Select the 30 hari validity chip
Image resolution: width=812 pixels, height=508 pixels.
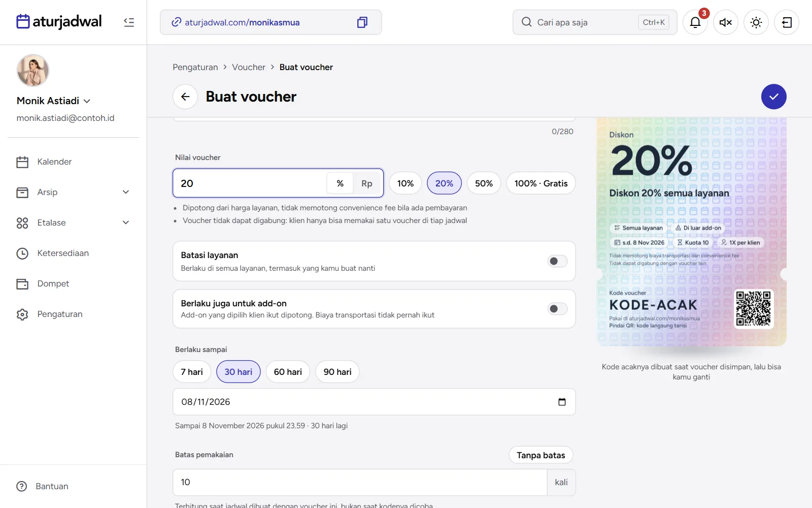[x=239, y=372]
